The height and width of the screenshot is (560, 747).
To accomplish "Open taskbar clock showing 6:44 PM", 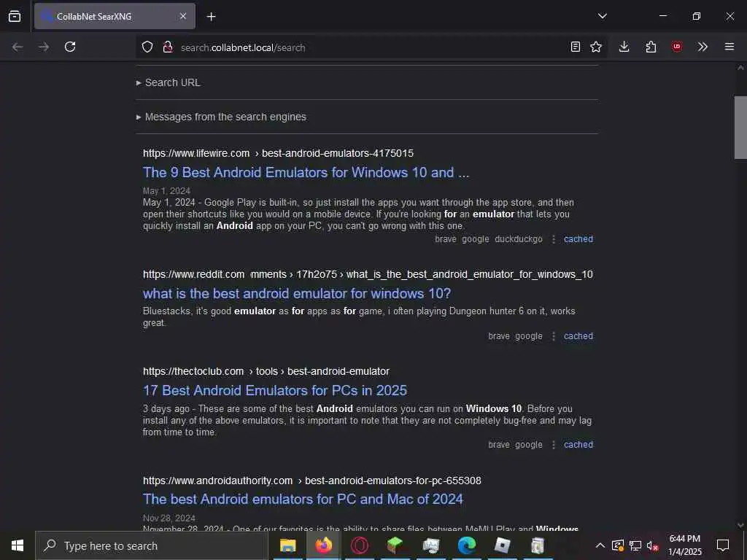I will 684,545.
